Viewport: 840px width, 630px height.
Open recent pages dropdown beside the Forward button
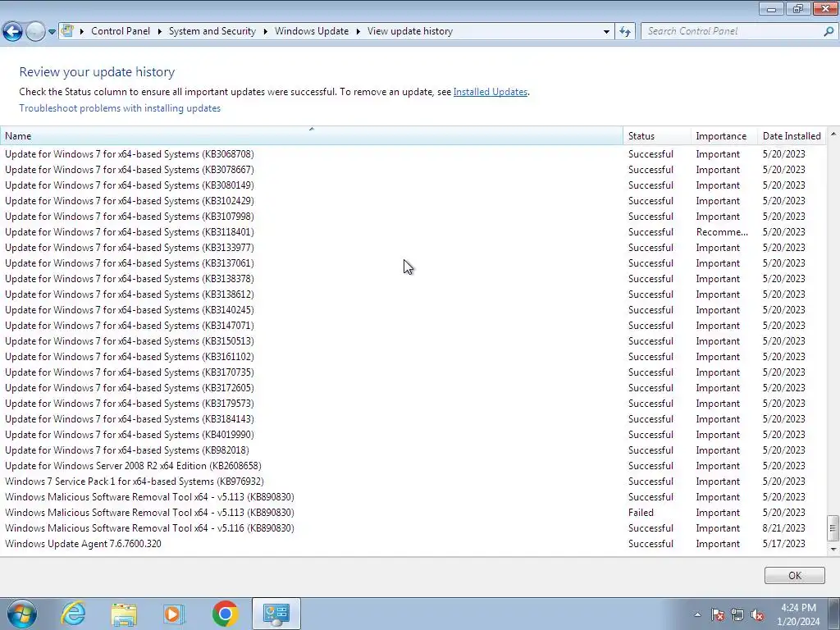[52, 32]
